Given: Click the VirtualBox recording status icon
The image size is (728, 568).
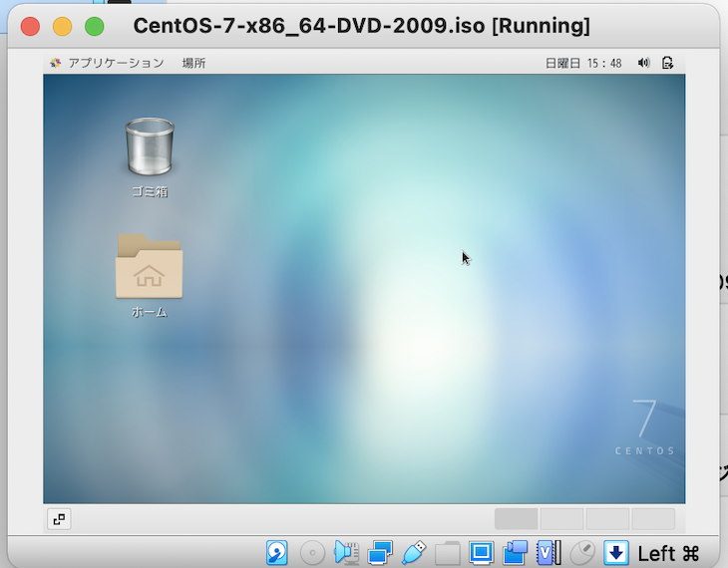Looking at the screenshot, I should (x=515, y=553).
